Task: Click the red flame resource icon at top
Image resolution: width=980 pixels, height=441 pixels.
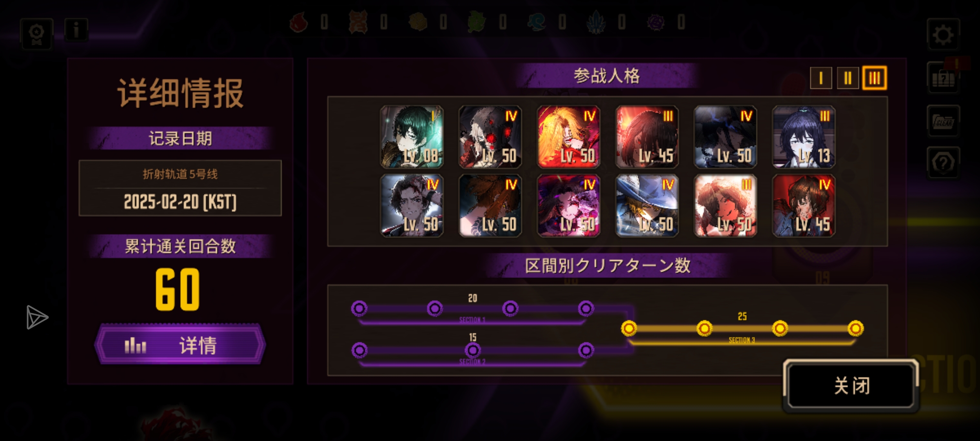Action: [298, 22]
